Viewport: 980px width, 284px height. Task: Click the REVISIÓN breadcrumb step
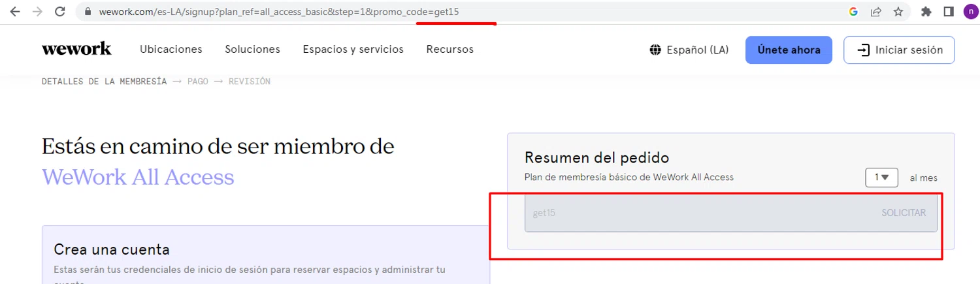(250, 82)
